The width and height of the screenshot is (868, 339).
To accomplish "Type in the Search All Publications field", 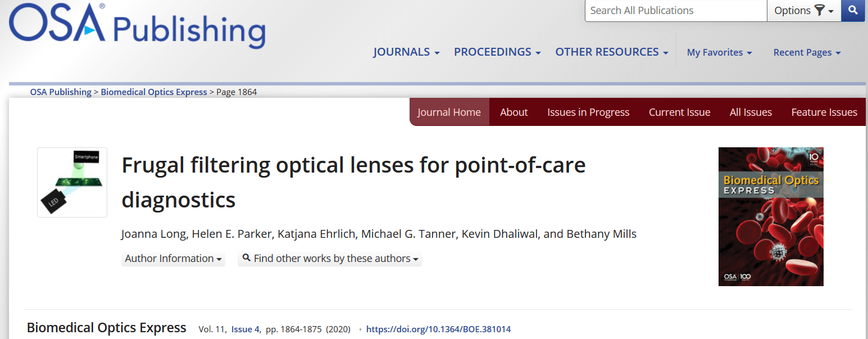I will (x=675, y=11).
